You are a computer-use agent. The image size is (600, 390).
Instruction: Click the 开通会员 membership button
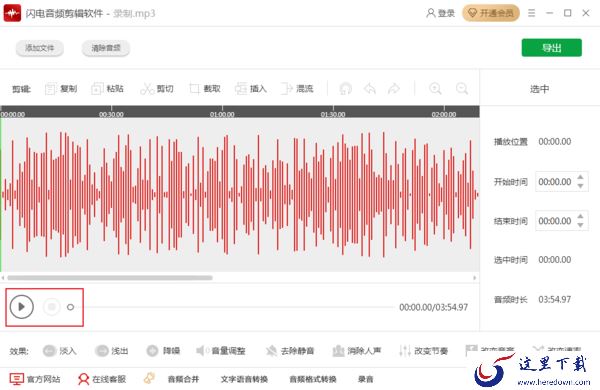pyautogui.click(x=491, y=13)
